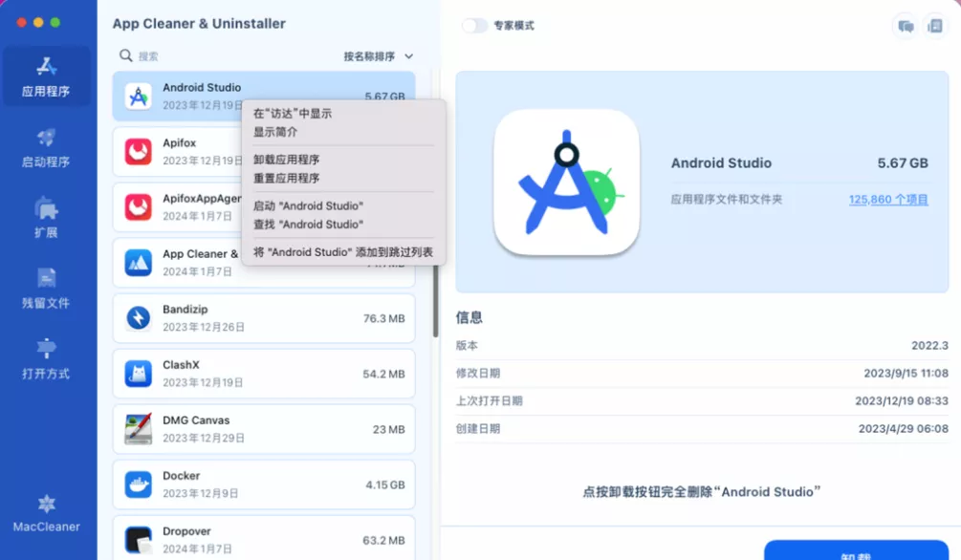Click the Bandizip app icon
The height and width of the screenshot is (560, 961).
pos(139,318)
